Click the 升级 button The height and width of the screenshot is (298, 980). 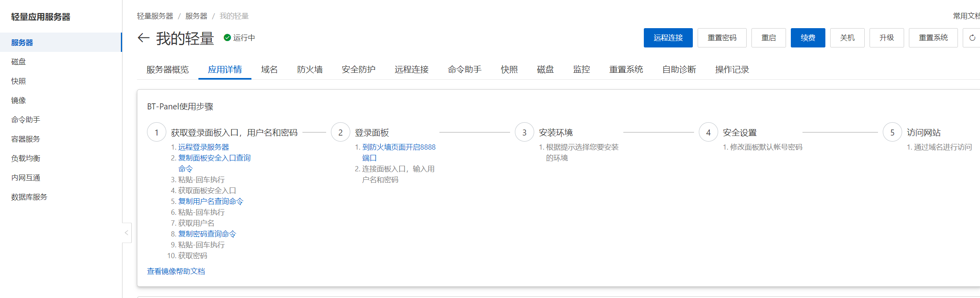point(886,38)
